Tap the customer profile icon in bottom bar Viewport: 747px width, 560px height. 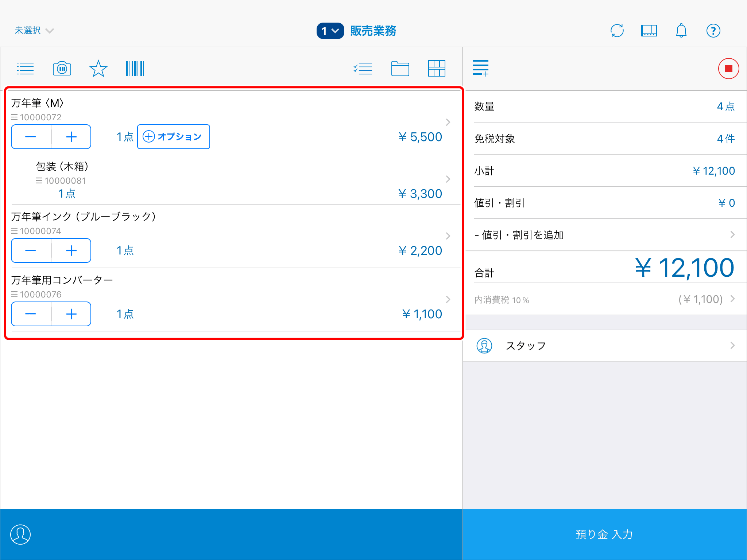[x=20, y=534]
